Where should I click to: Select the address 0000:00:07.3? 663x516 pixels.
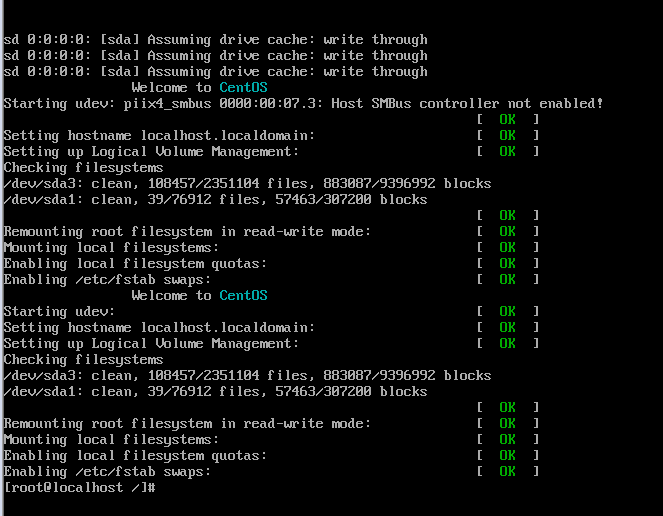point(267,103)
